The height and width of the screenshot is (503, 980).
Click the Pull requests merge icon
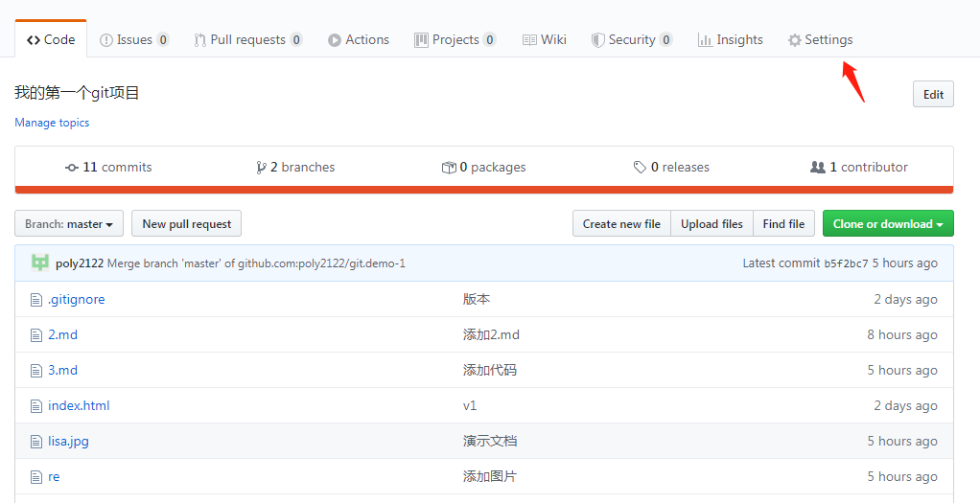(200, 40)
